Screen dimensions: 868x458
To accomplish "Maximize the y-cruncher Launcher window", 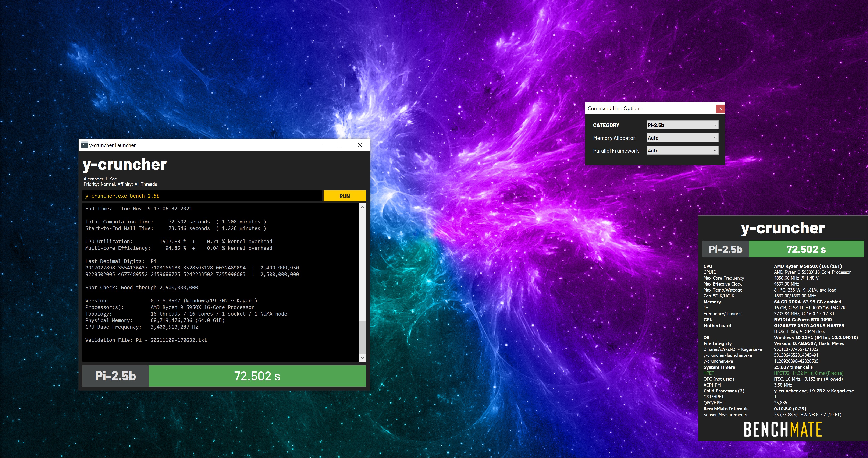I will point(340,145).
